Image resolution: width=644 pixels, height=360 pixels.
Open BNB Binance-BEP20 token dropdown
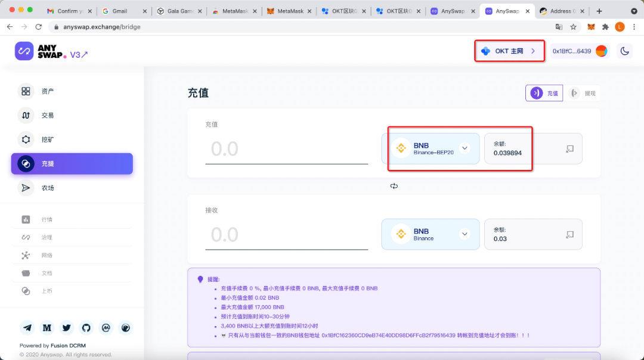coord(431,148)
